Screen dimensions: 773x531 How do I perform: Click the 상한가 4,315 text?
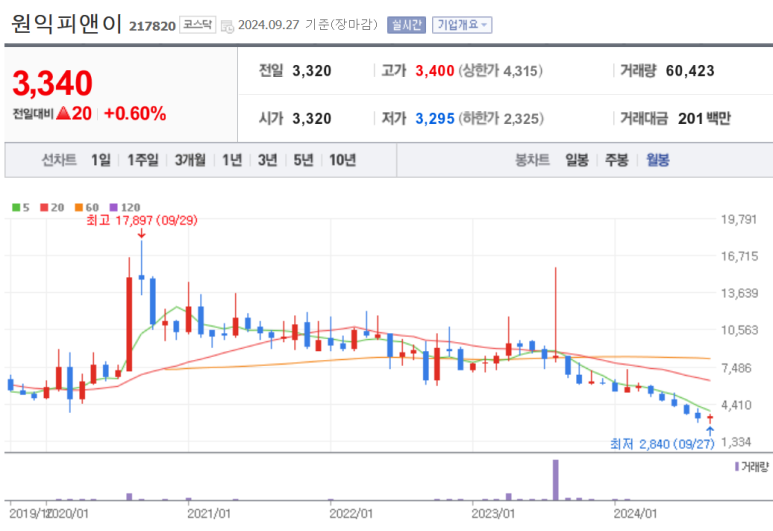click(500, 71)
